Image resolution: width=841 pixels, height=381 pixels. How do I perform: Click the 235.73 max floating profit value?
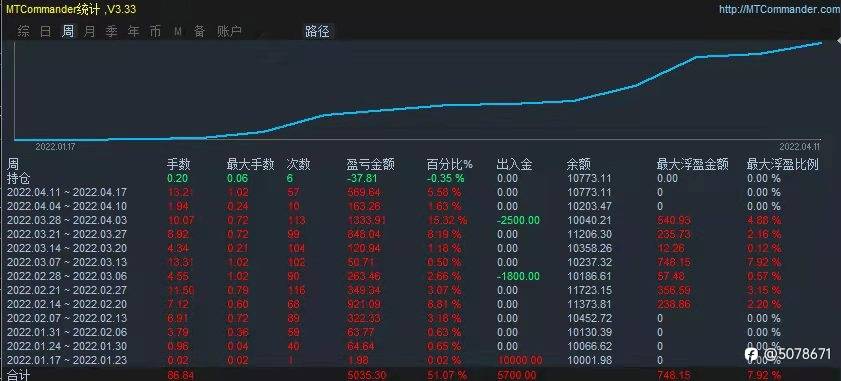point(674,234)
